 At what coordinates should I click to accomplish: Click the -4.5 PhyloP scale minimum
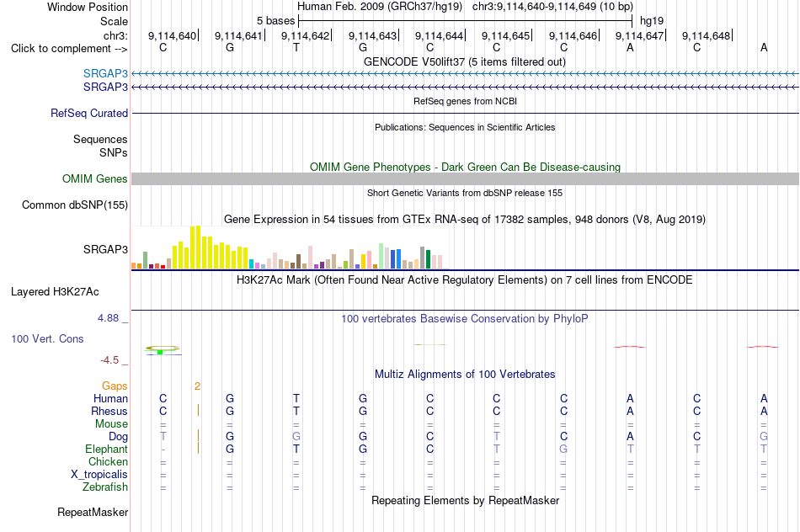coord(109,360)
